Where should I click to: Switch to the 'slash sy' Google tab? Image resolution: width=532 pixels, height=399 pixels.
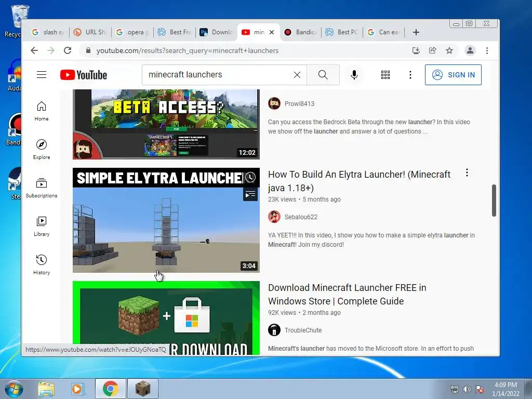point(48,32)
